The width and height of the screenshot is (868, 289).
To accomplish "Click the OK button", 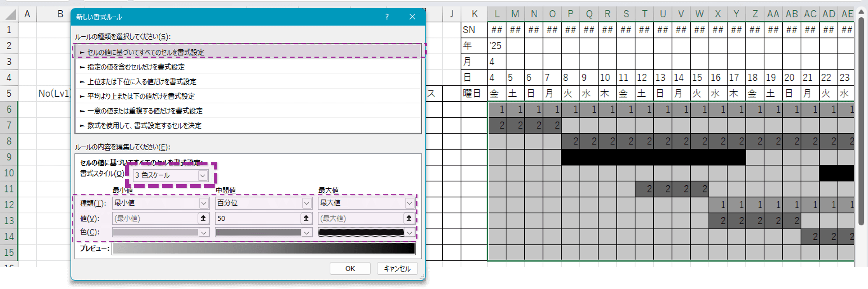I will coord(350,268).
